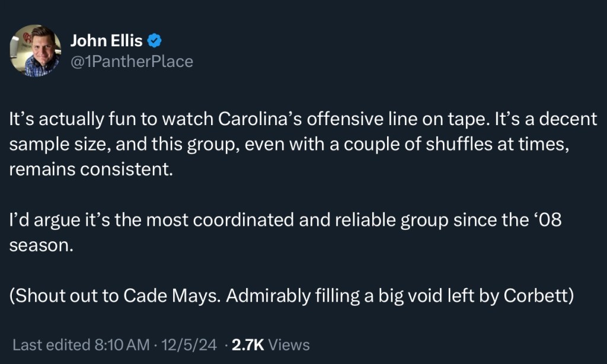Click the words "remains consistent."
This screenshot has height=364, width=607.
[x=90, y=169]
